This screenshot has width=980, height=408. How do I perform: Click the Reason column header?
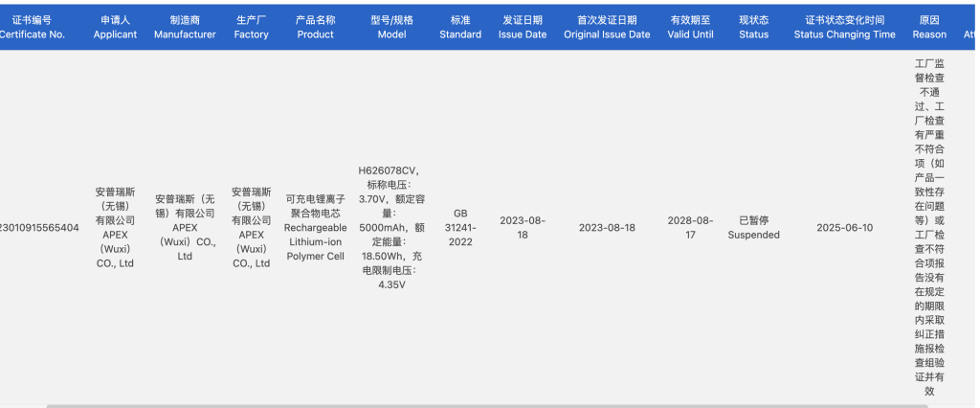click(x=929, y=27)
